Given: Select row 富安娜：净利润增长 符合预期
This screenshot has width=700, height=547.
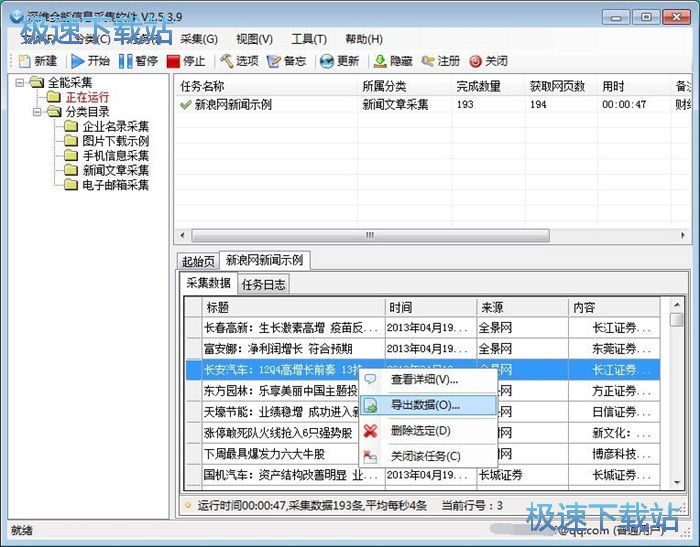Looking at the screenshot, I should 423,349.
